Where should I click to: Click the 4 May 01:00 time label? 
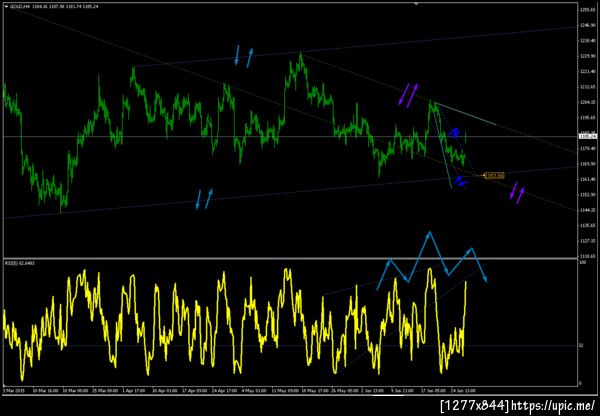pos(254,391)
